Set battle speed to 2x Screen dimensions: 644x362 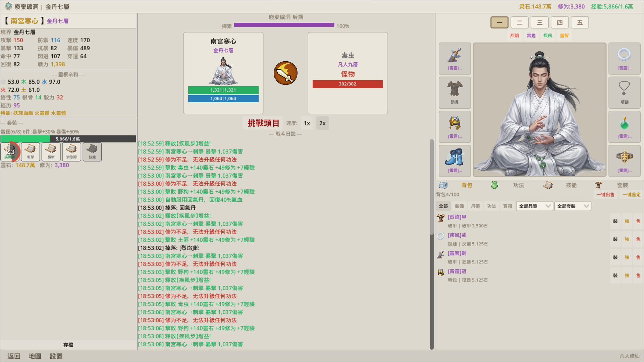tap(322, 123)
